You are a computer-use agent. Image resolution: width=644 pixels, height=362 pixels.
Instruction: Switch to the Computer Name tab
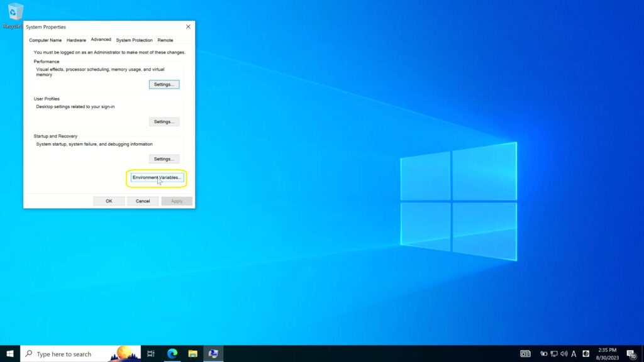click(x=45, y=40)
